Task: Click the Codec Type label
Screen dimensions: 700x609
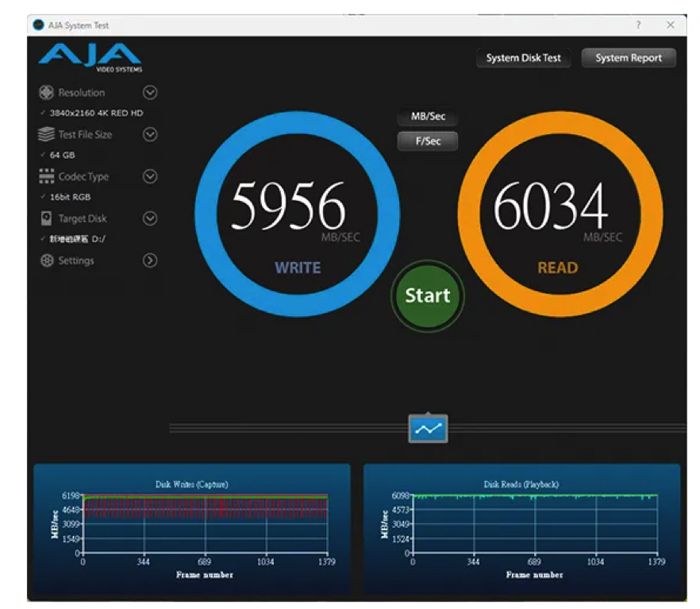Action: tap(83, 176)
